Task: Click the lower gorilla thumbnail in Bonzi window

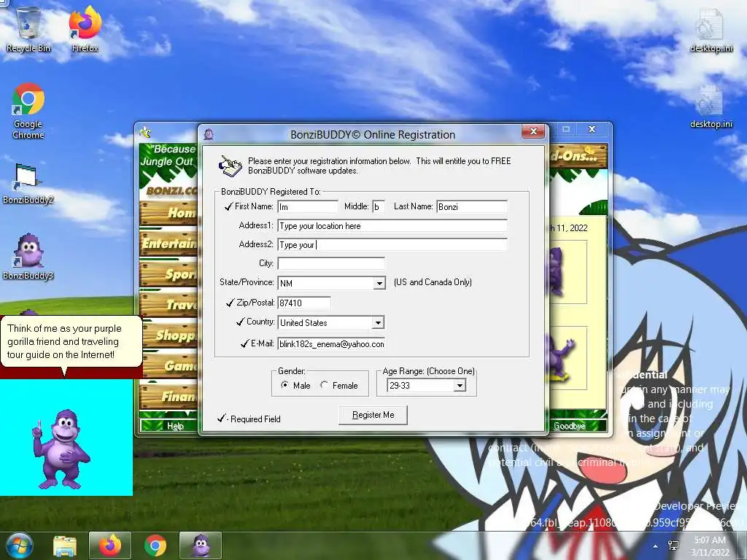Action: click(x=568, y=358)
